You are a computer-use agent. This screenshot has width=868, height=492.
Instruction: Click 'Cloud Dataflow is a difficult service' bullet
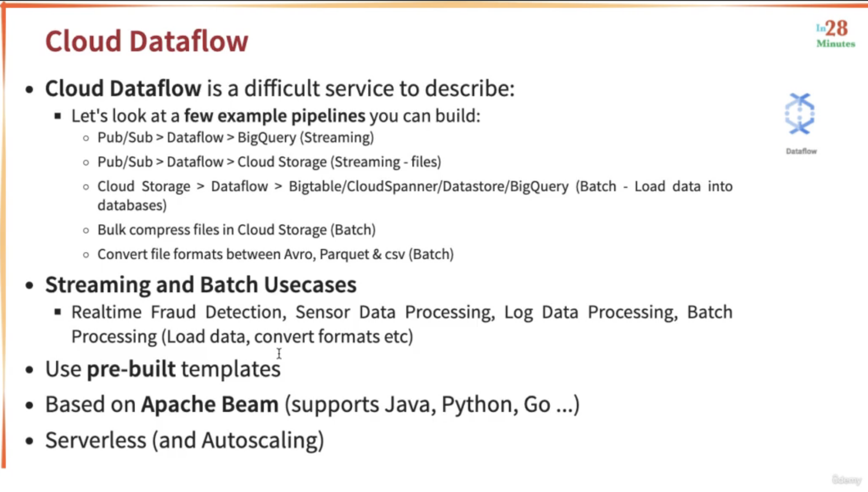click(x=280, y=88)
